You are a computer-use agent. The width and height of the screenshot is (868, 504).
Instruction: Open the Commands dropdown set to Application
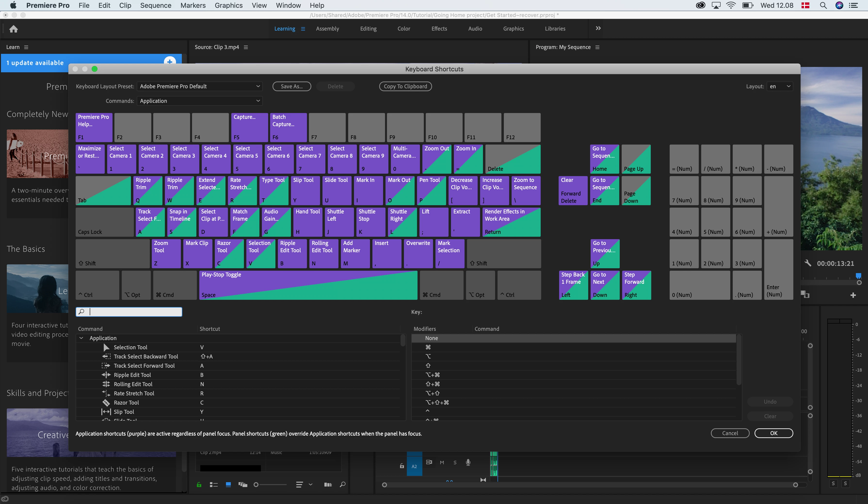(x=200, y=101)
